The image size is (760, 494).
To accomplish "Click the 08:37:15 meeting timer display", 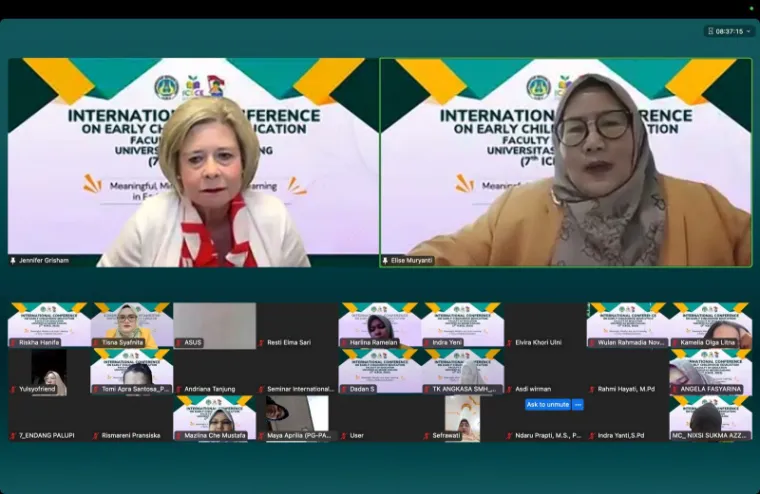I will [730, 31].
